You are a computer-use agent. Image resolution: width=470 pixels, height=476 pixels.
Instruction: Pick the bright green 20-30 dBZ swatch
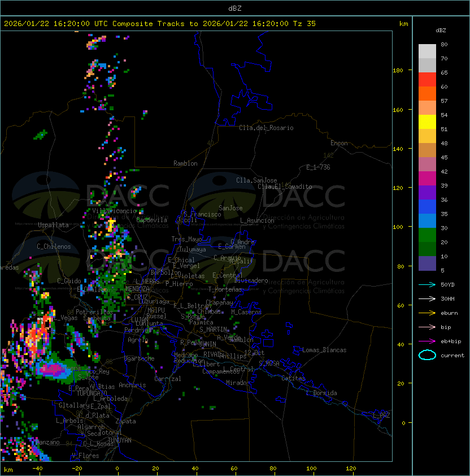coord(427,235)
